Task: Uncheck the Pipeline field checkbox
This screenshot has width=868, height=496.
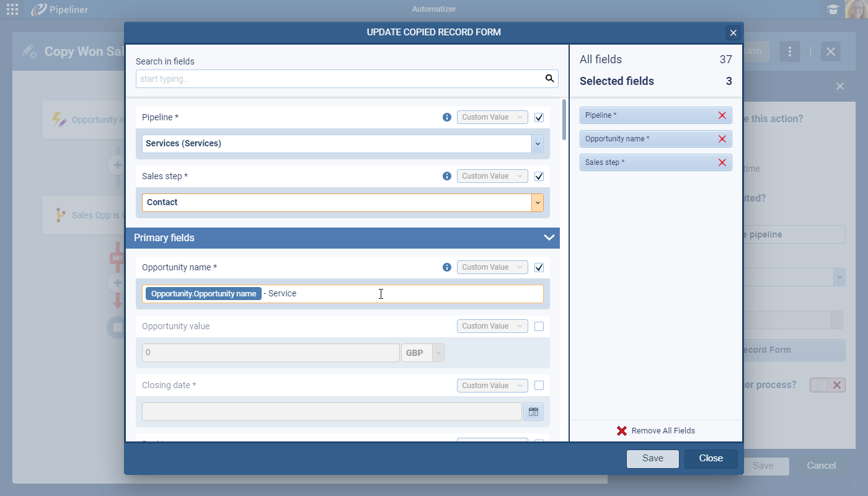Action: point(539,117)
